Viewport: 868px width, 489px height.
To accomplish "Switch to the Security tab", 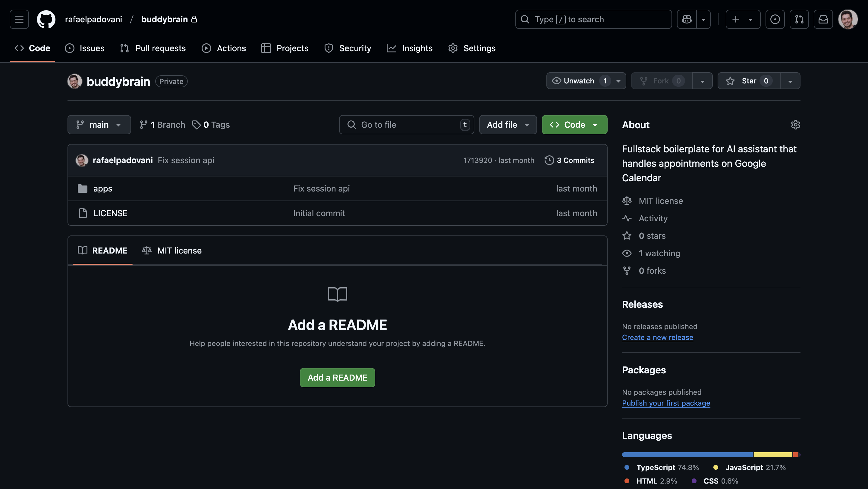I will point(348,48).
